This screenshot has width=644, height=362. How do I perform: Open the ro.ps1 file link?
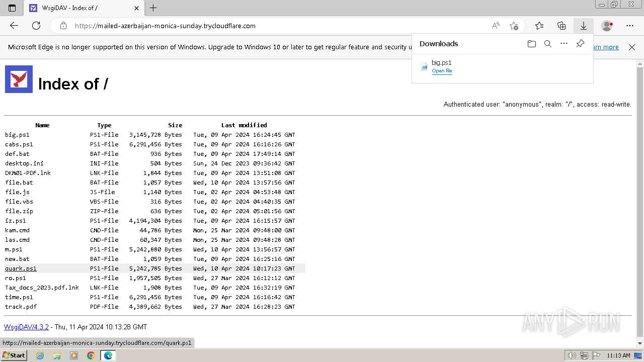point(16,278)
